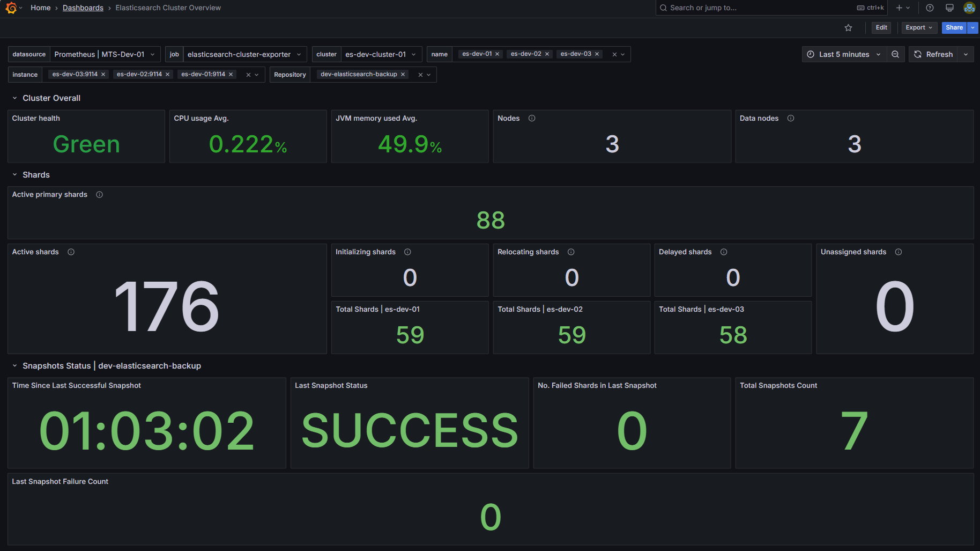The width and height of the screenshot is (980, 551).
Task: Star this dashboard as favorite
Action: (x=848, y=28)
